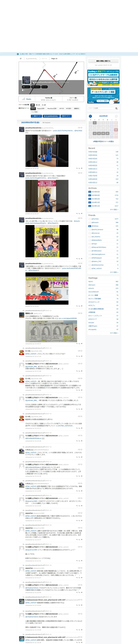The height and width of the screenshot is (644, 138).
Task: Click the @YouTube friend avatar icon
Action: click(x=90, y=219)
